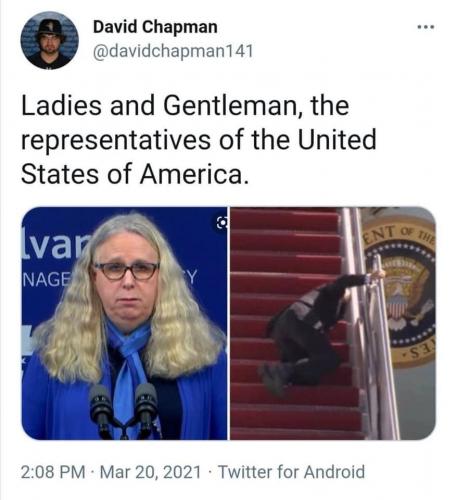The height and width of the screenshot is (500, 457).
Task: Open the @davidchapman141 handle link
Action: click(x=173, y=52)
